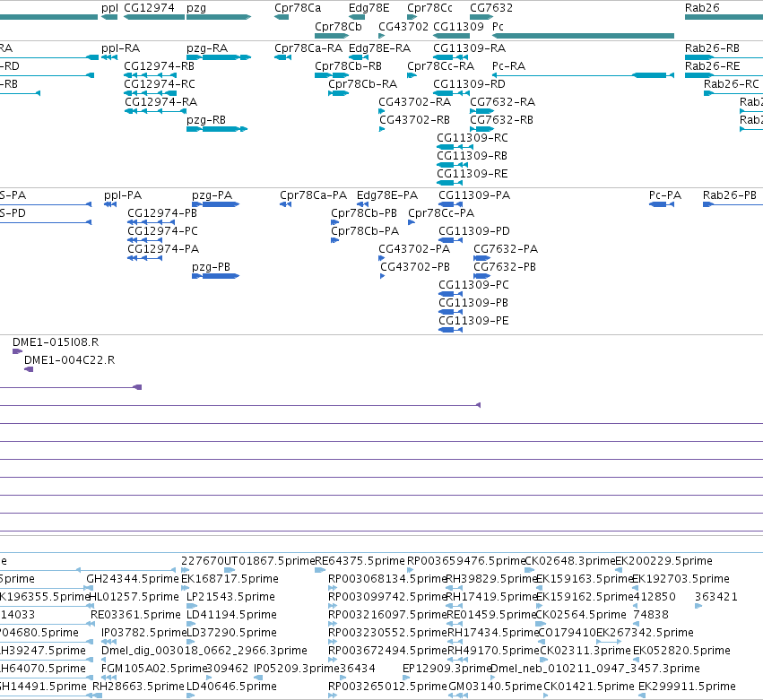Click the Rab26-PB protein label
Viewport: 763px width, 700px height.
click(730, 195)
